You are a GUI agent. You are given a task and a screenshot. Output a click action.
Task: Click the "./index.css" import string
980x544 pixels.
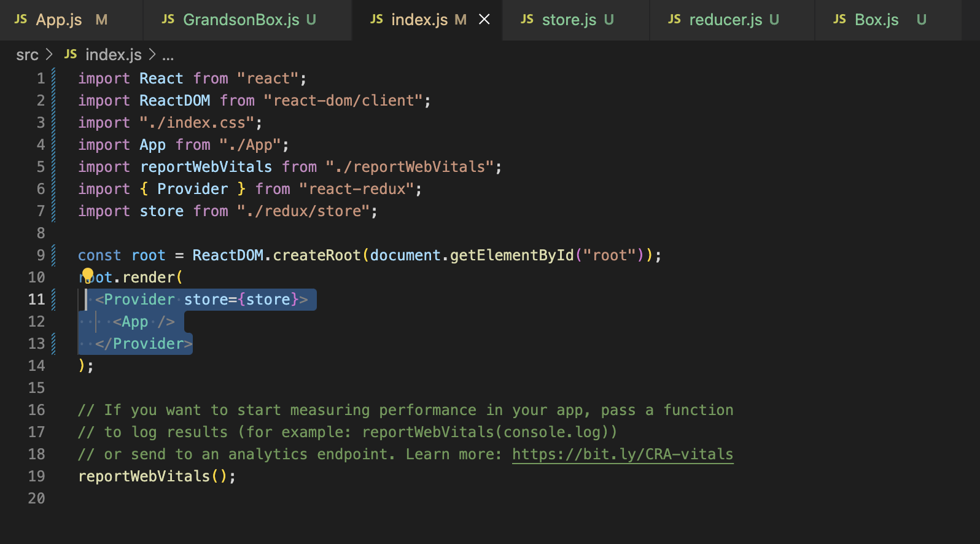coord(197,123)
